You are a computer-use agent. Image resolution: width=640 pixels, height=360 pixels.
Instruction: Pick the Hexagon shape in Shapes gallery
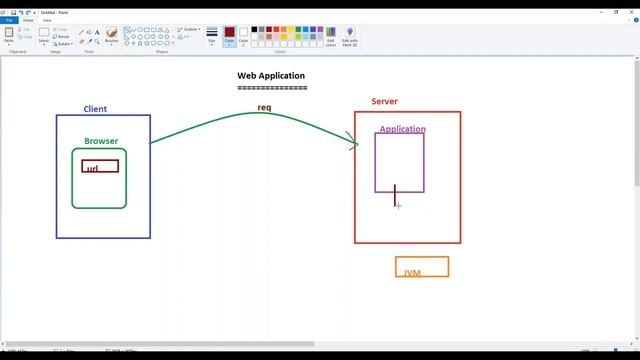147,36
